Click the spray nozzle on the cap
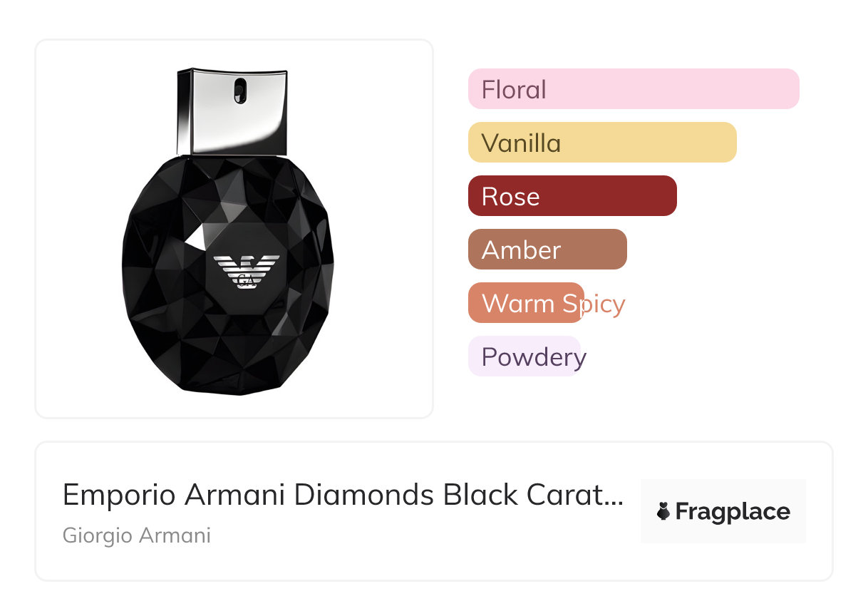 click(x=240, y=89)
